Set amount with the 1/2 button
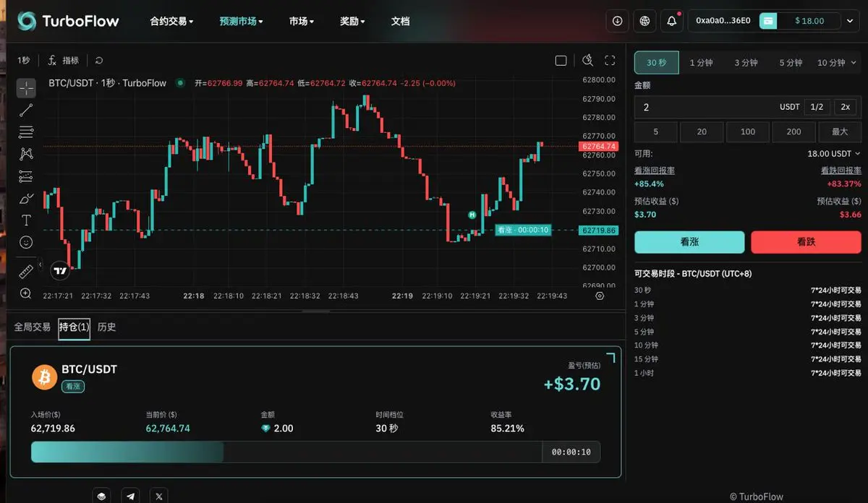 point(817,107)
